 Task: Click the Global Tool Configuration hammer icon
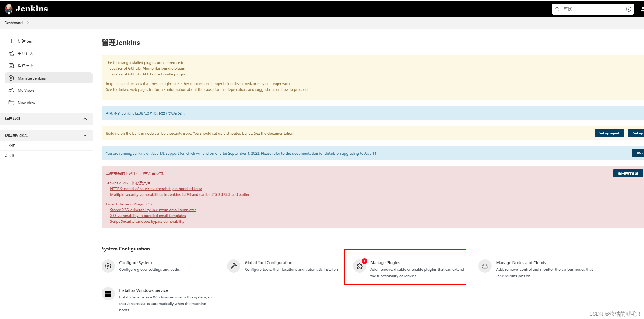point(234,266)
